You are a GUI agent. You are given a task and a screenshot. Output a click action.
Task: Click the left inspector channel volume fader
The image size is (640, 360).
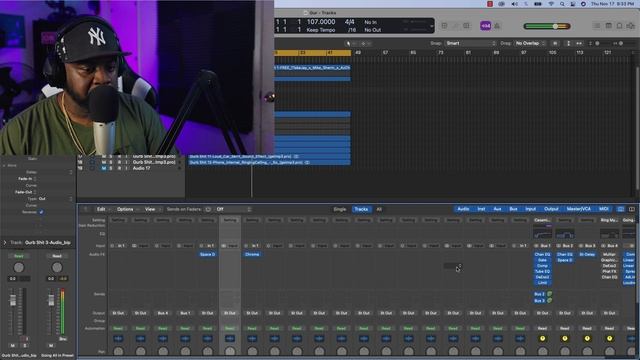point(13,301)
